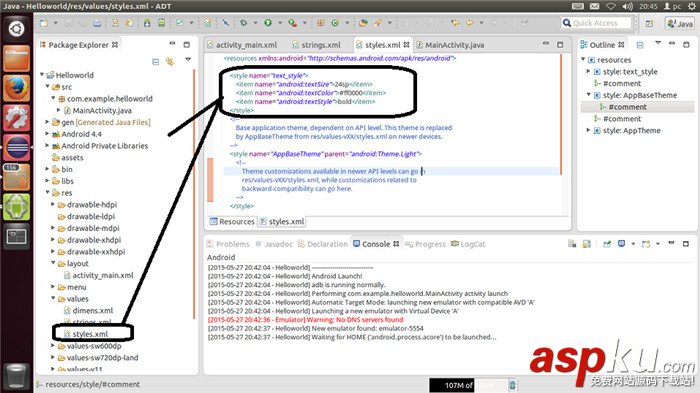The height and width of the screenshot is (393, 700).
Task: Click the Open Console icon
Action: (x=646, y=244)
